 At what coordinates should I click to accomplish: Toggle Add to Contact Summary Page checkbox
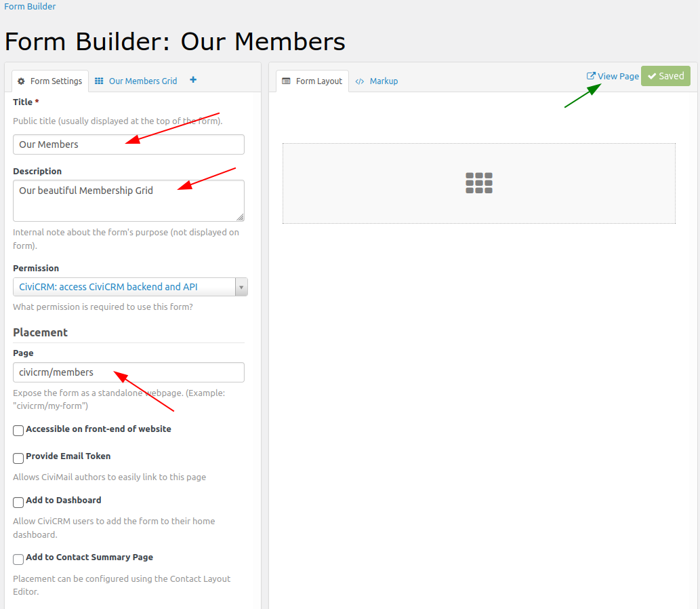point(18,559)
